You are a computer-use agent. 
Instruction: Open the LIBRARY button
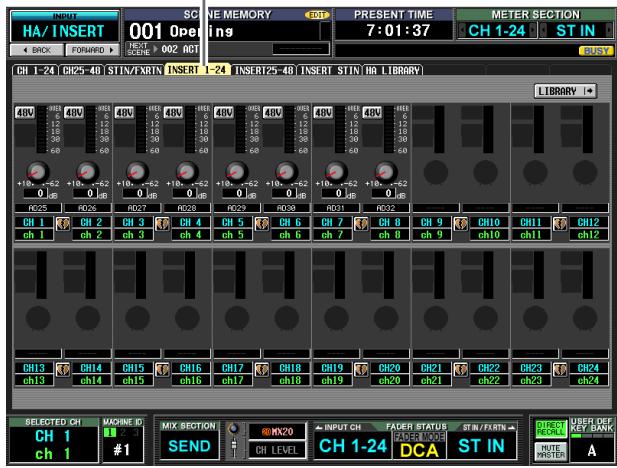click(x=565, y=91)
